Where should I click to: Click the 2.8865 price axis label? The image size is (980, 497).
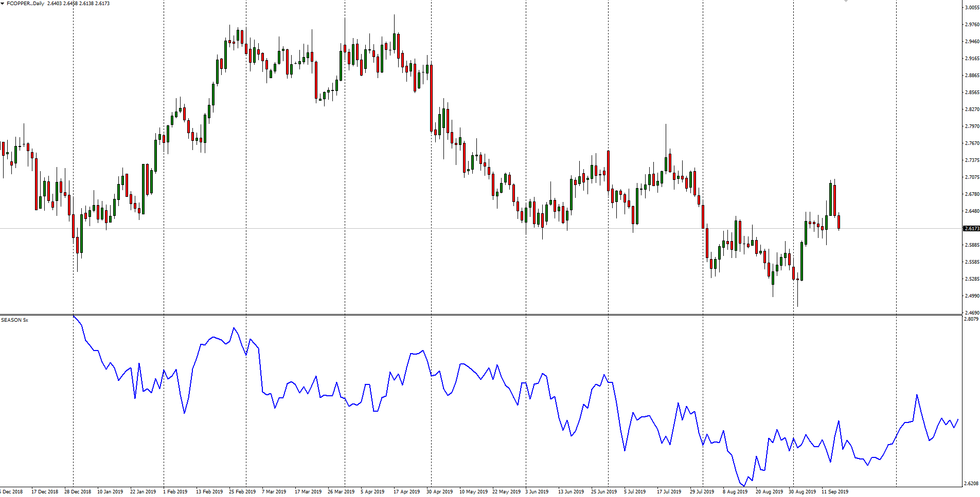click(972, 76)
